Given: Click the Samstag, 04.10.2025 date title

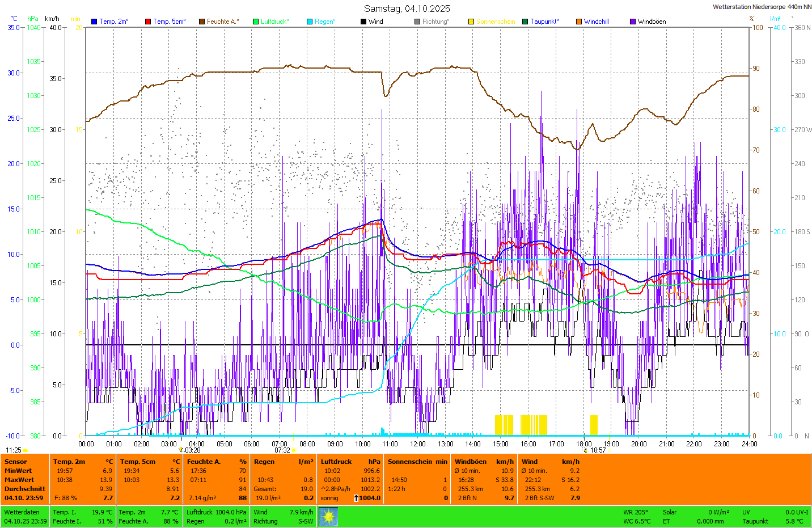Looking at the screenshot, I should (407, 9).
